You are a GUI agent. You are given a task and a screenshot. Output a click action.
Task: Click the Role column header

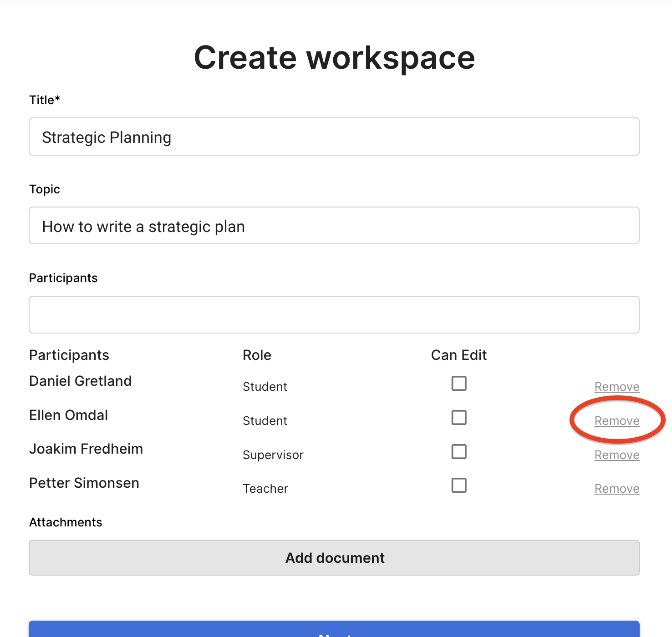pyautogui.click(x=257, y=355)
